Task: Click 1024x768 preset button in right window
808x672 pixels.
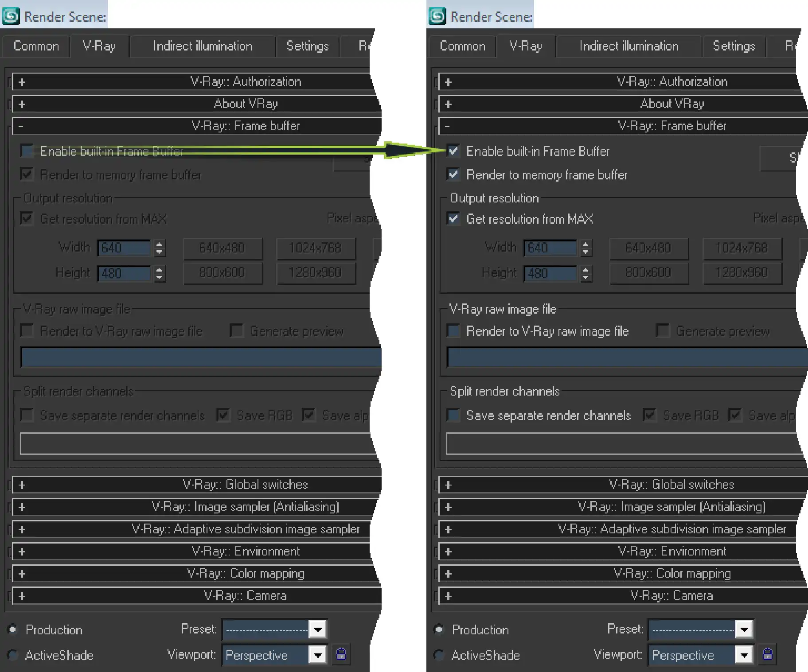Action: tap(742, 248)
